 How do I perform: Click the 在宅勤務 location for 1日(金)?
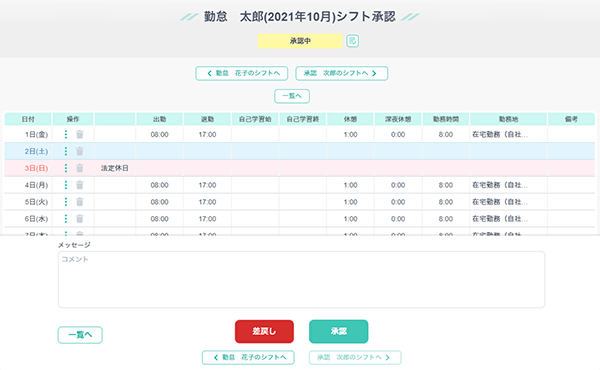[x=500, y=135]
